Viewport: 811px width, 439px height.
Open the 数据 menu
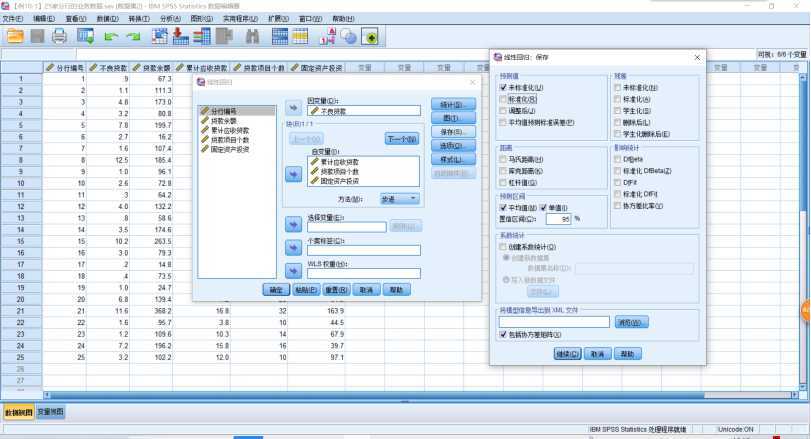click(108, 19)
